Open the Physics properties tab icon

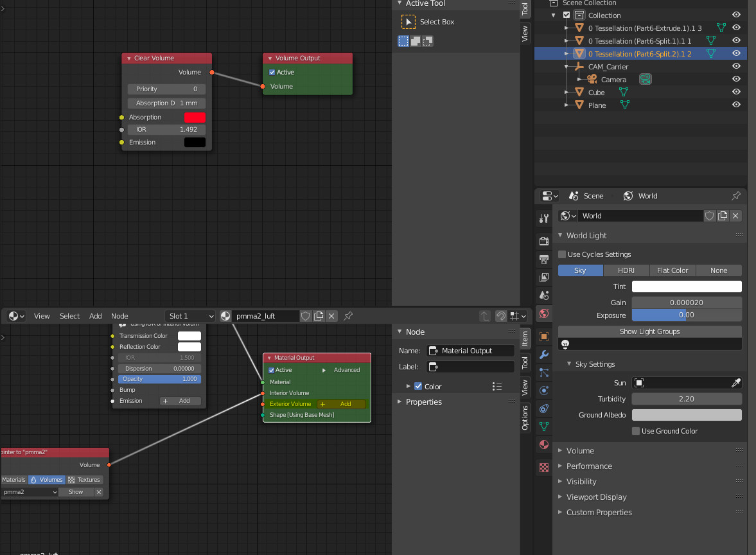[x=544, y=391]
